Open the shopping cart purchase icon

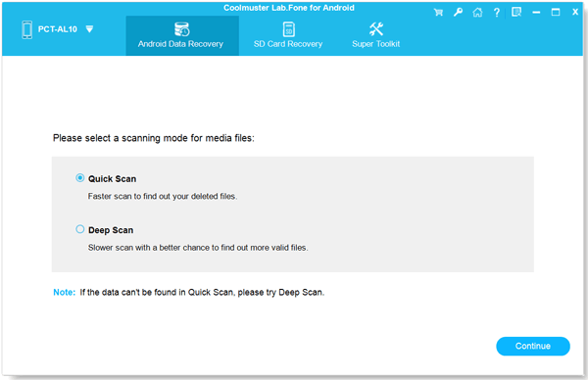[x=438, y=13]
